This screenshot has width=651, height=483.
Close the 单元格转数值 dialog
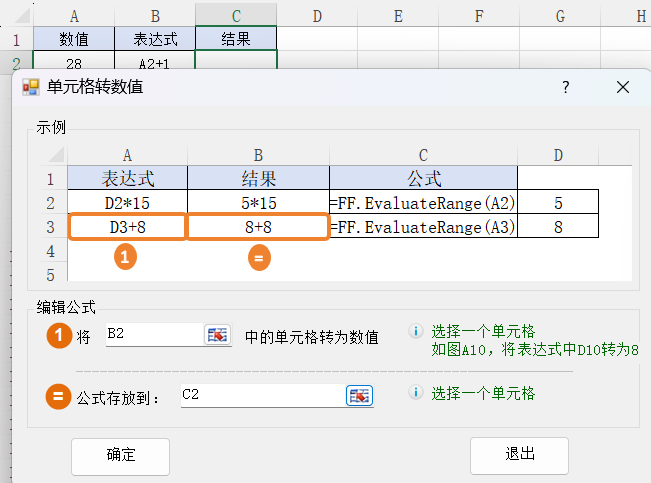[x=623, y=87]
